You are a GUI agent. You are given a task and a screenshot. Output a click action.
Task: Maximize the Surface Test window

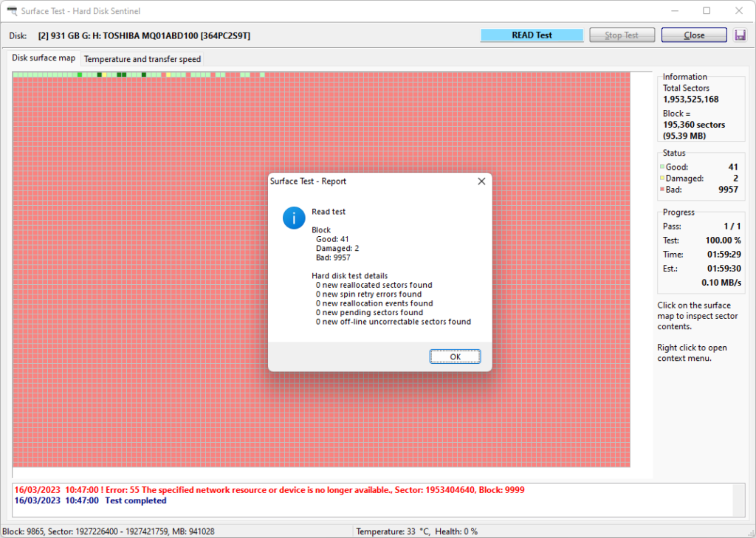click(707, 10)
